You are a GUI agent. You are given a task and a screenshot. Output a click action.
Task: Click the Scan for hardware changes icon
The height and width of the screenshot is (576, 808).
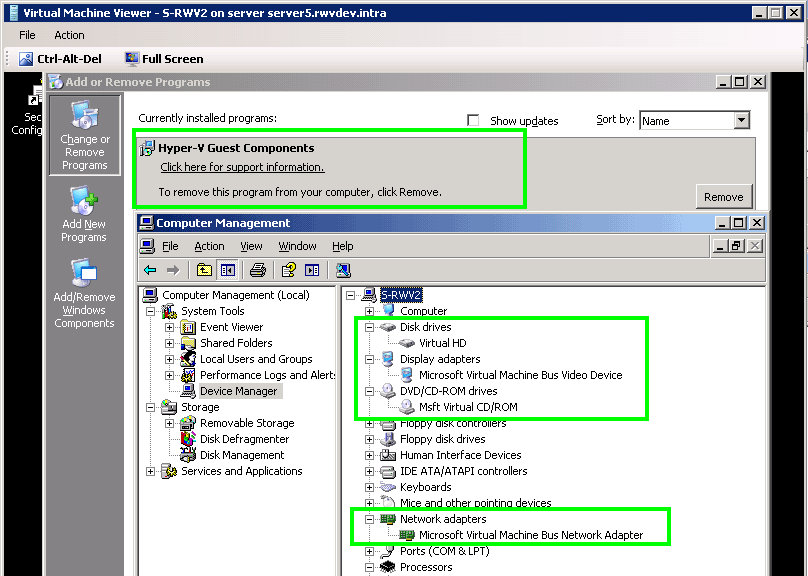(x=343, y=270)
